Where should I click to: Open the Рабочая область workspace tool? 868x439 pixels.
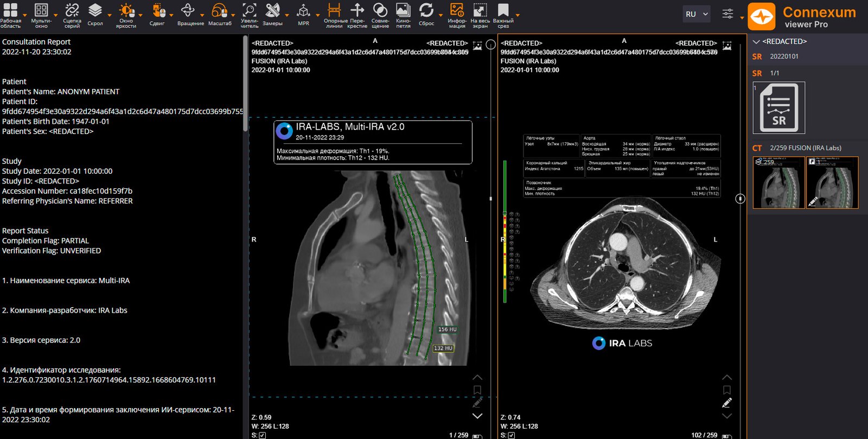tap(10, 15)
